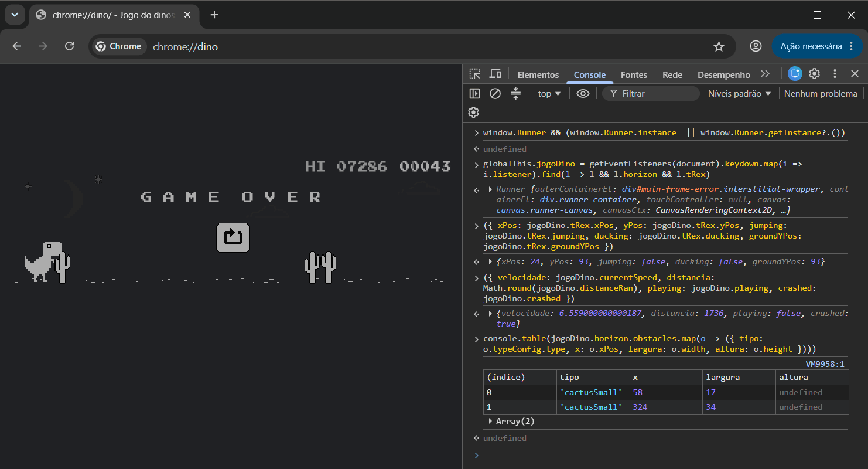868x469 pixels.
Task: Expand the Runner object output
Action: (491, 189)
